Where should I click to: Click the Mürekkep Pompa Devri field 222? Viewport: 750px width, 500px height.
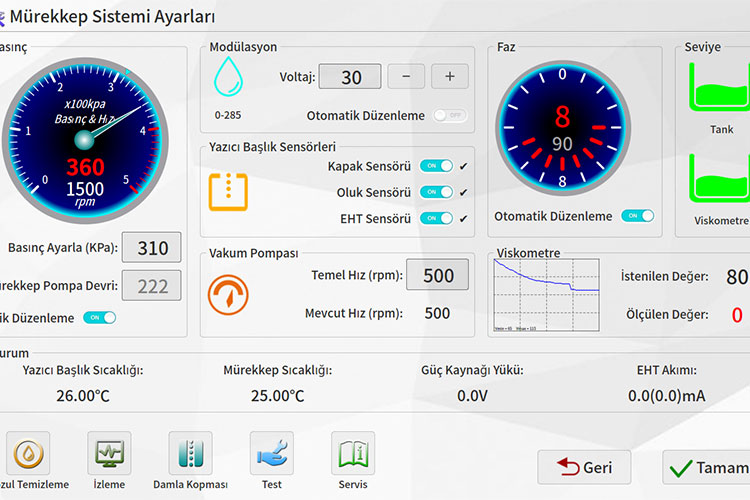[152, 286]
